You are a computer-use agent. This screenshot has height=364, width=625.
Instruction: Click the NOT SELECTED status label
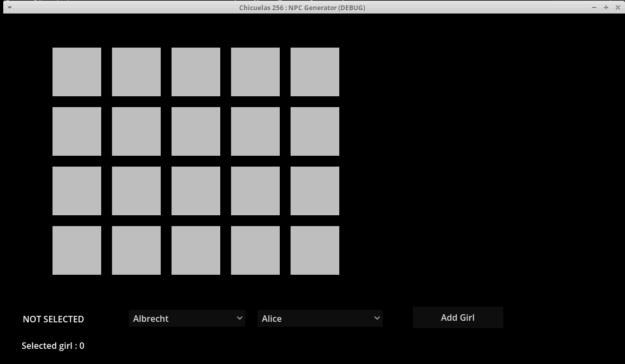[x=54, y=319]
